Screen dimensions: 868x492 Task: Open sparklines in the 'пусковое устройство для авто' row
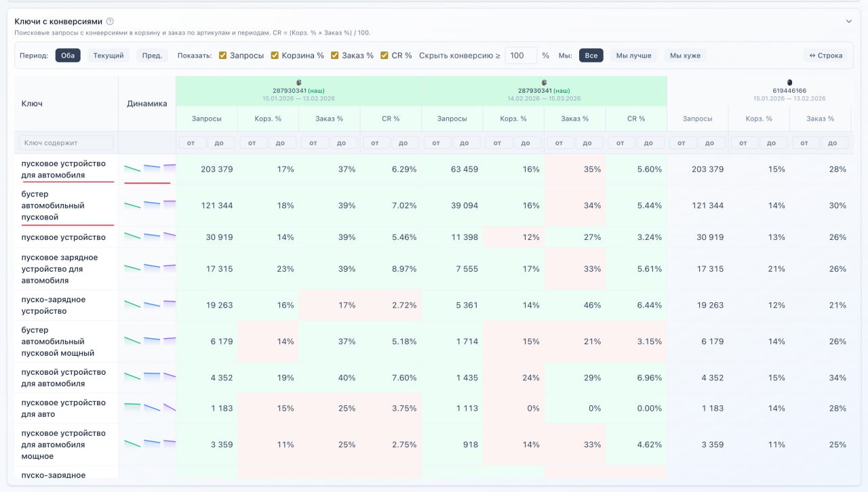tap(150, 407)
